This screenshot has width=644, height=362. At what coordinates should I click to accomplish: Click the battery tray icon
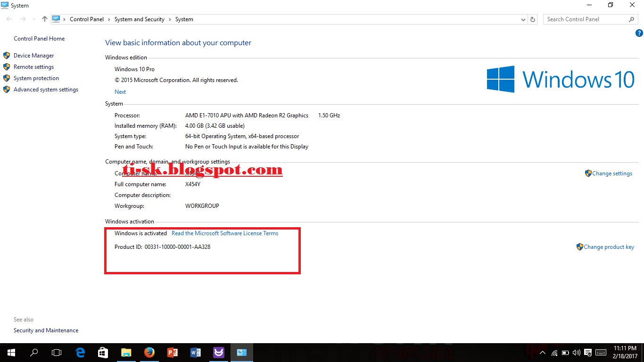point(565,353)
